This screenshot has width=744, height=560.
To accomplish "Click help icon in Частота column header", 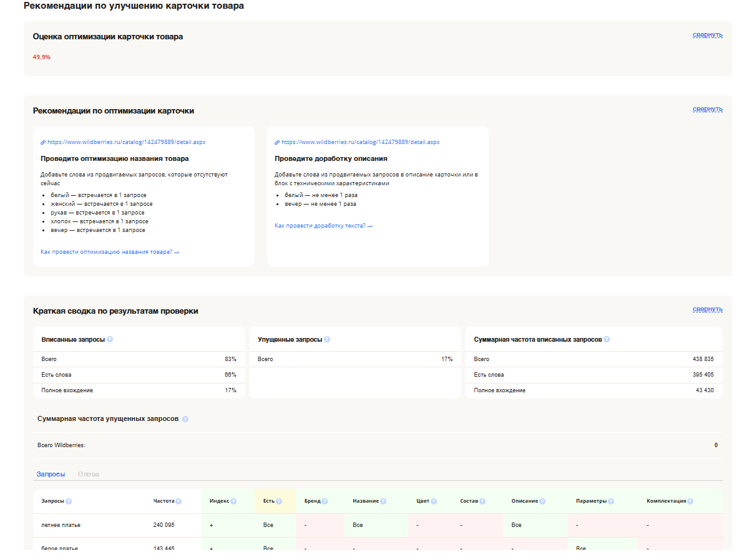I will pyautogui.click(x=179, y=501).
